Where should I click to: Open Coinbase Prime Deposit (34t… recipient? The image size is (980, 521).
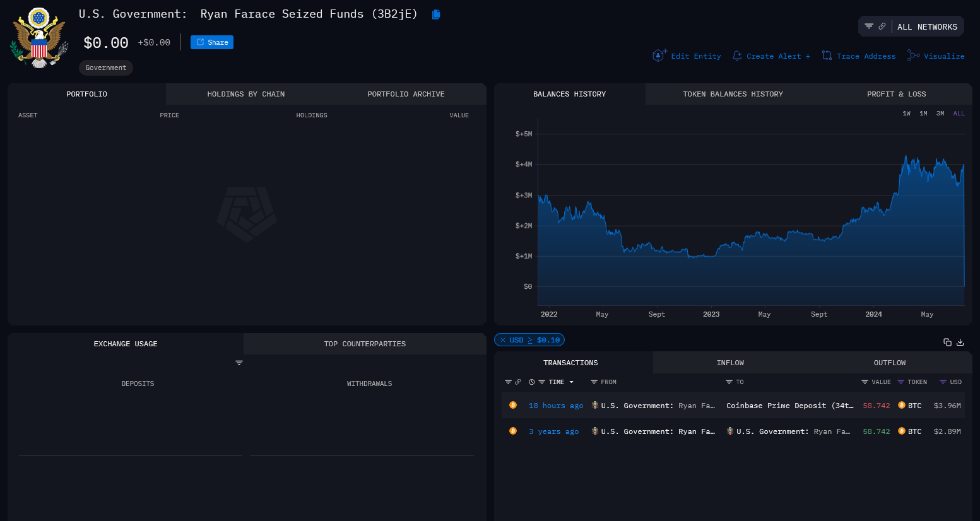click(x=789, y=406)
